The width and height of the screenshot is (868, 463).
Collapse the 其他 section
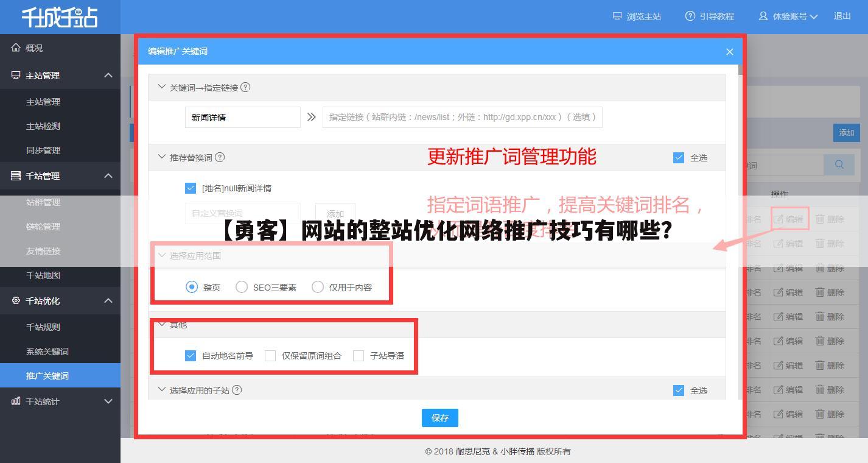(161, 324)
